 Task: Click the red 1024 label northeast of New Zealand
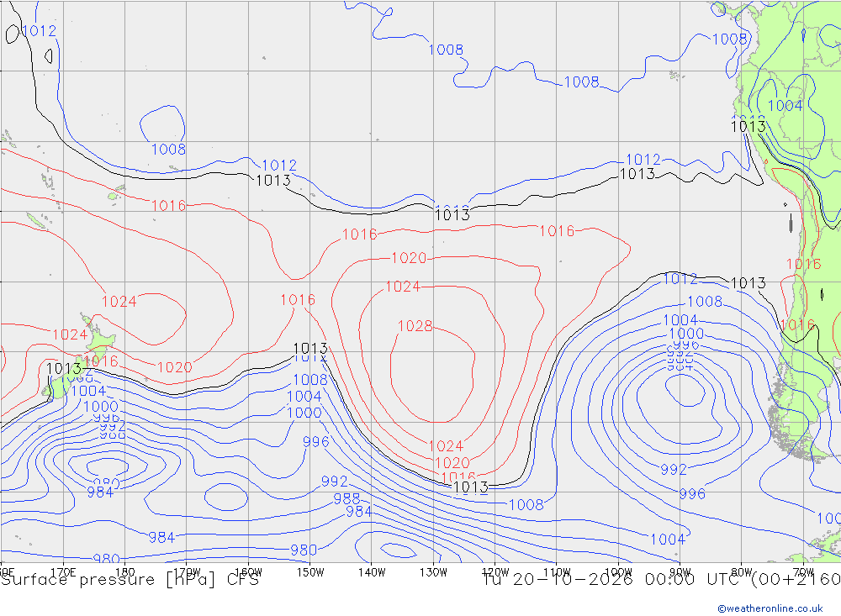click(x=119, y=302)
